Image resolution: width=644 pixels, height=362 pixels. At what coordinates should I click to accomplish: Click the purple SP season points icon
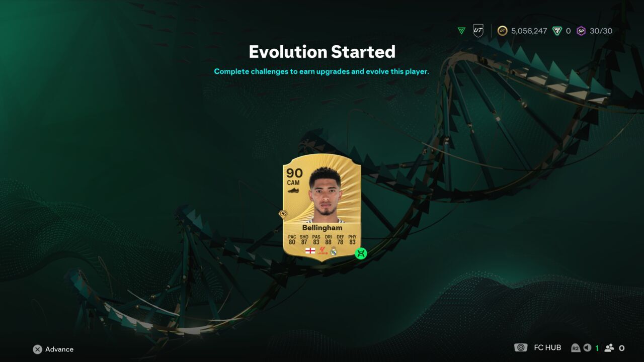(581, 31)
